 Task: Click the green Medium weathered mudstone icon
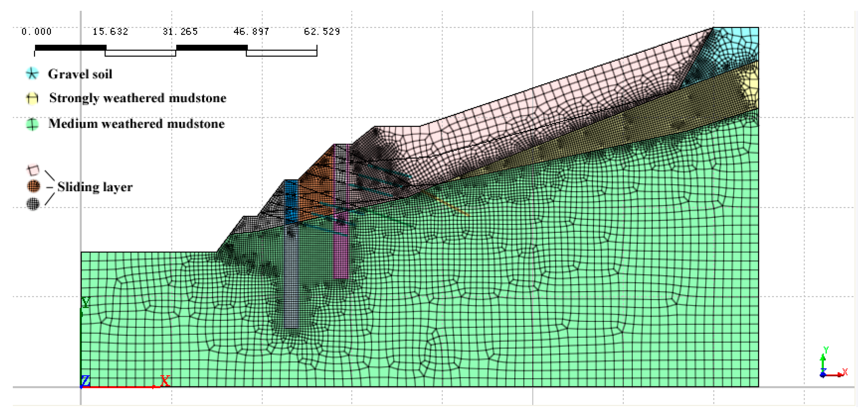pyautogui.click(x=32, y=124)
